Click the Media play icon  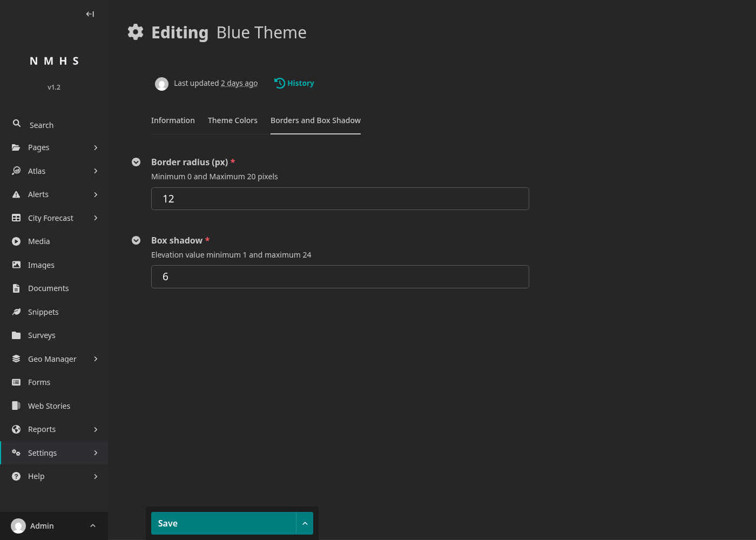click(16, 241)
